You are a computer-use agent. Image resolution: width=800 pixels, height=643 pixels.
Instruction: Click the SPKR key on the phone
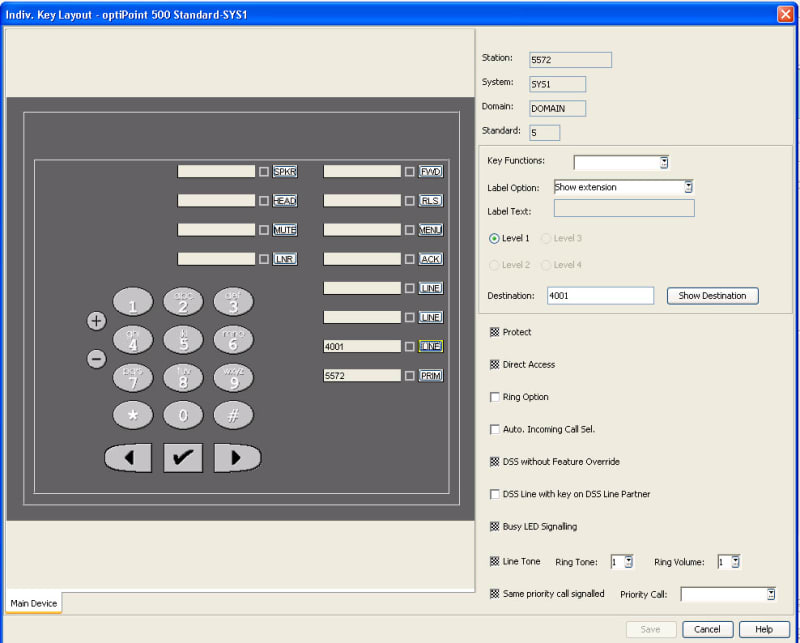(x=285, y=171)
